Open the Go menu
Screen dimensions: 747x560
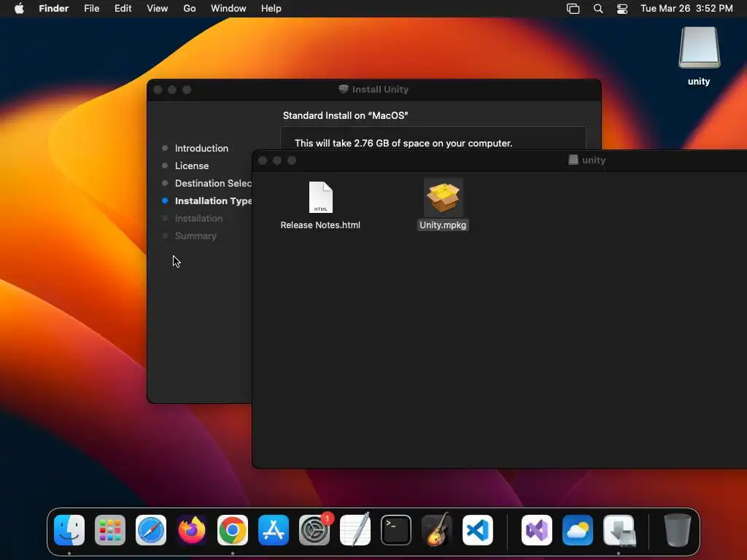(190, 9)
